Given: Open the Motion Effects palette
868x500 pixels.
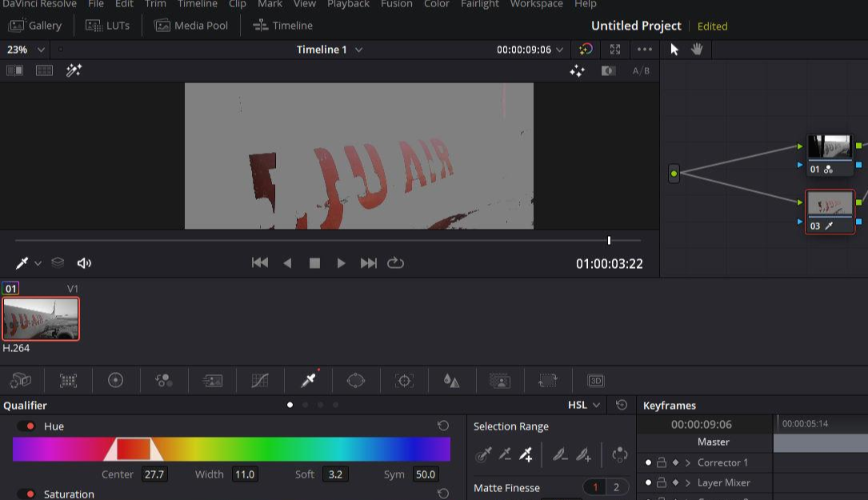Looking at the screenshot, I should tap(212, 380).
